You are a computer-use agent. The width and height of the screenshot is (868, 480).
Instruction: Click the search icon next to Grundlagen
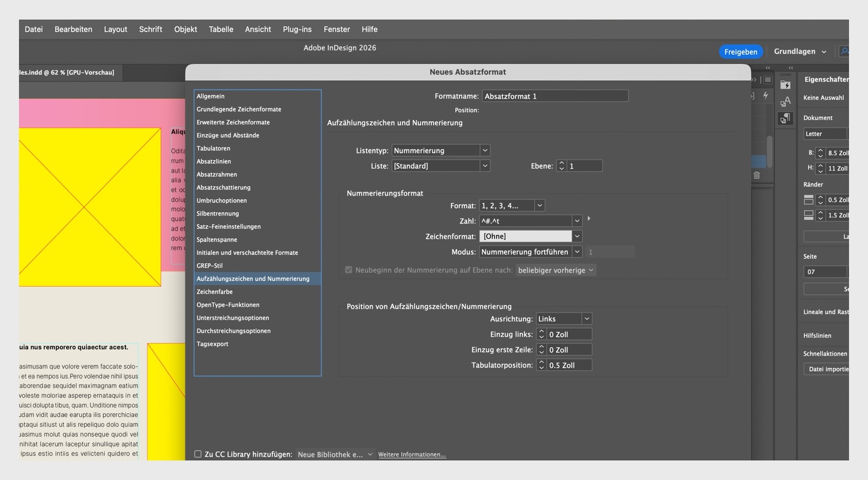point(844,51)
